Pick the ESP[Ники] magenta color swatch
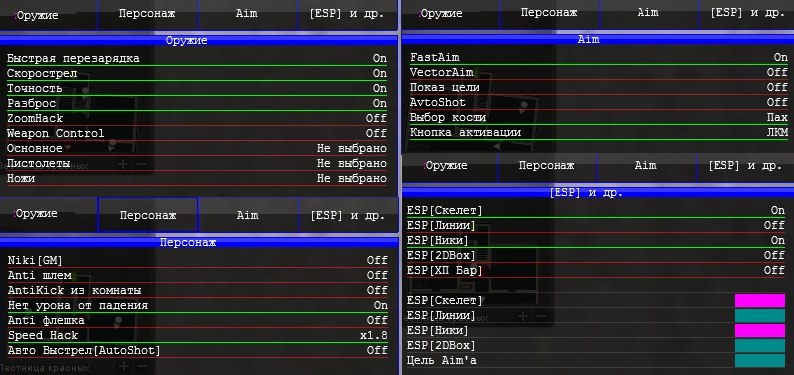This screenshot has width=794, height=375. tap(760, 331)
